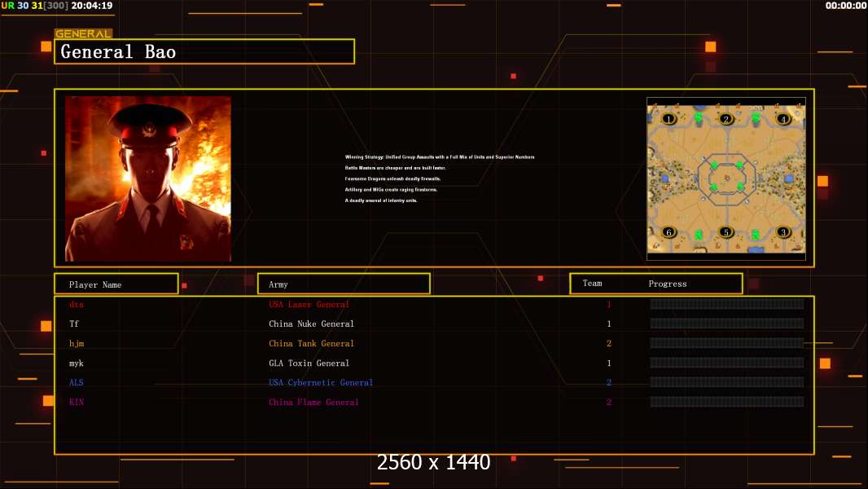The image size is (868, 489).
Task: Click the GENERAL label above name
Action: (x=83, y=33)
